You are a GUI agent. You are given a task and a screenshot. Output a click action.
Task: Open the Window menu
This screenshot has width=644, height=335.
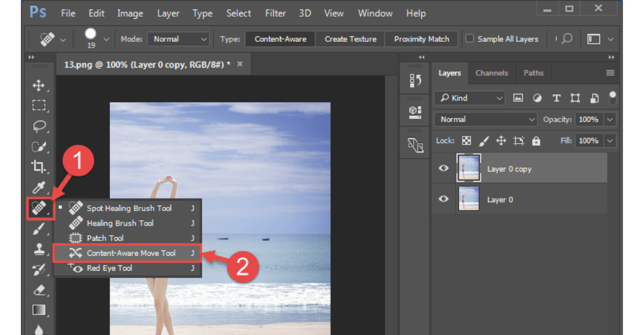tap(375, 13)
